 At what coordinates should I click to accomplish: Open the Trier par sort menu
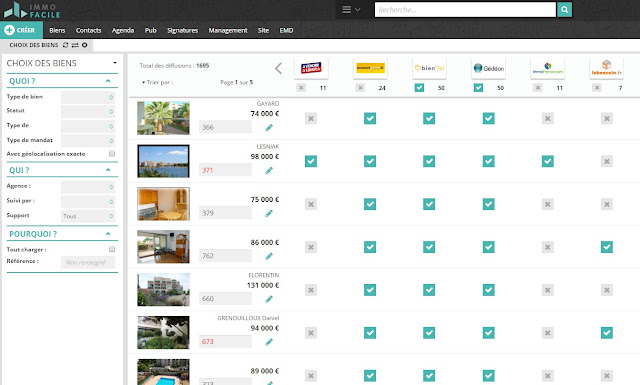click(158, 82)
